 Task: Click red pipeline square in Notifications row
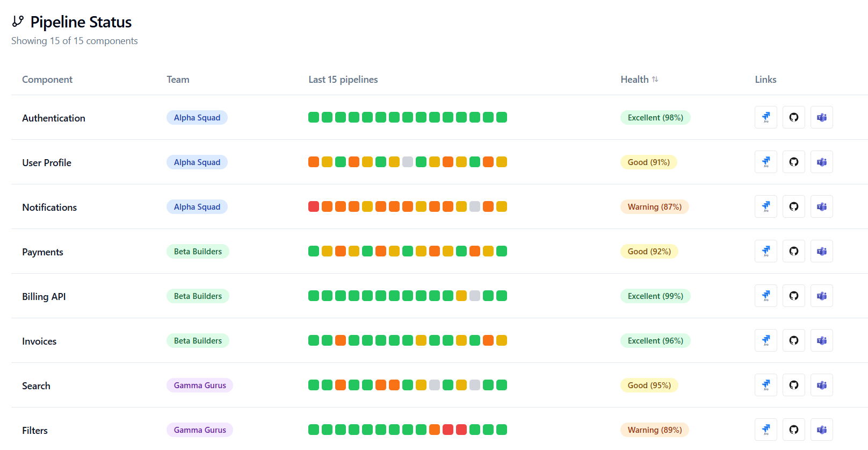click(314, 206)
